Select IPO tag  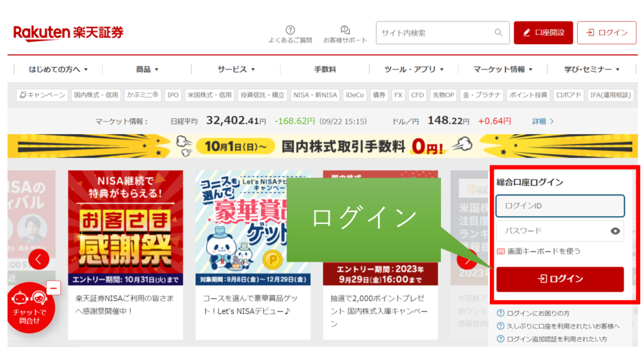pos(173,95)
